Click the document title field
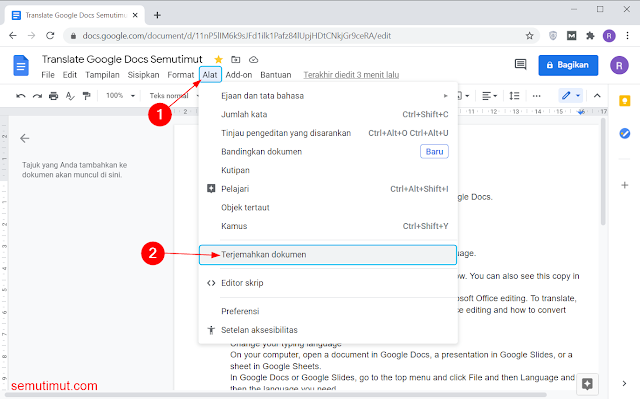640x399 pixels. tap(122, 60)
